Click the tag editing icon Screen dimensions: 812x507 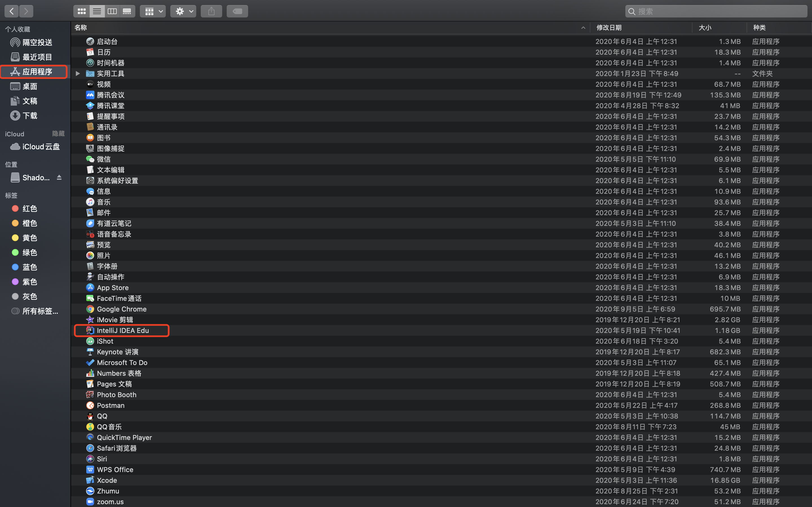(237, 11)
